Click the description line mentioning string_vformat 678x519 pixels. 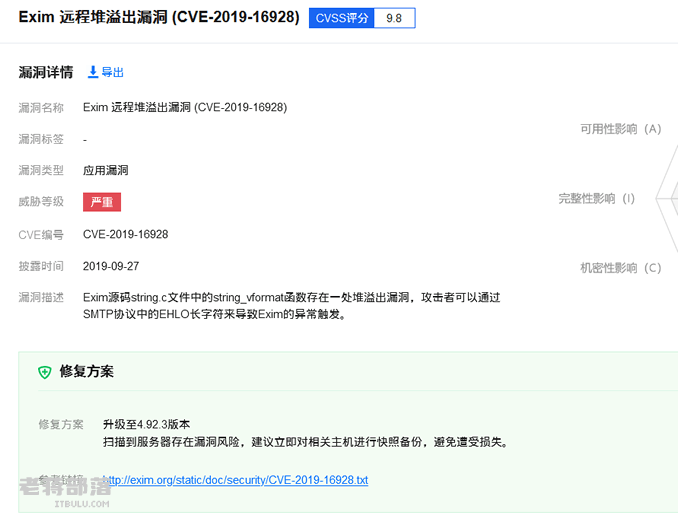(x=291, y=298)
